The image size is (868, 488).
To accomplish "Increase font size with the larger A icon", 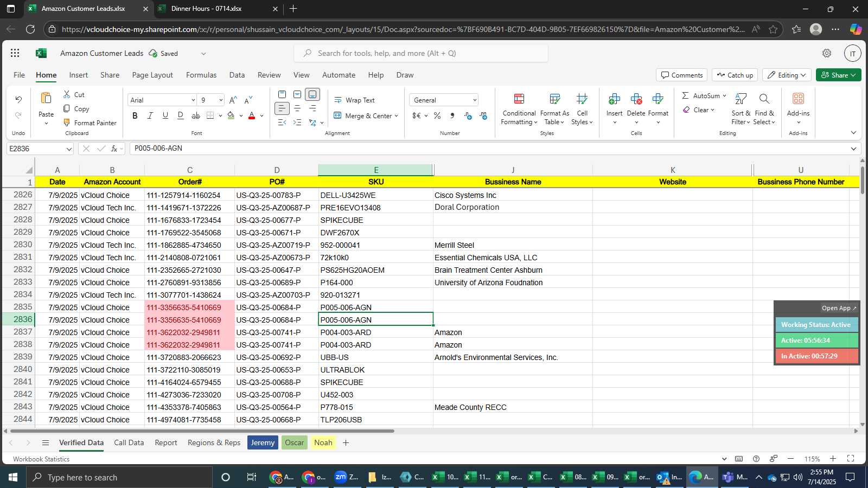I will (233, 100).
